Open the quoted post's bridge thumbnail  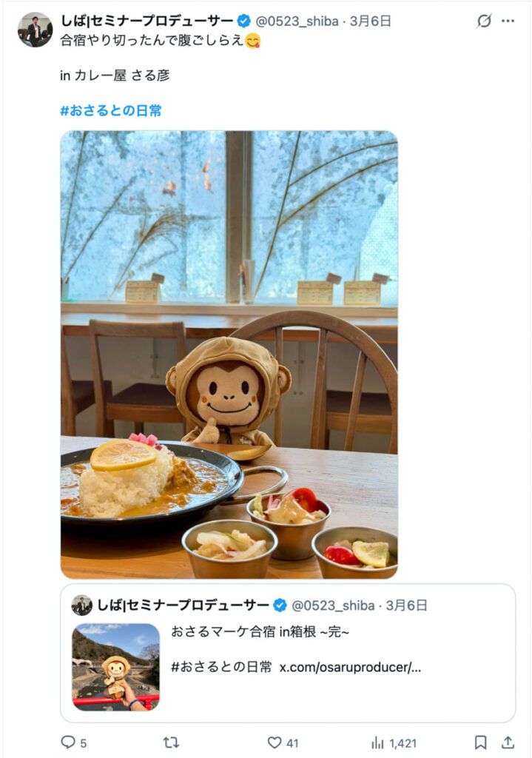click(115, 667)
